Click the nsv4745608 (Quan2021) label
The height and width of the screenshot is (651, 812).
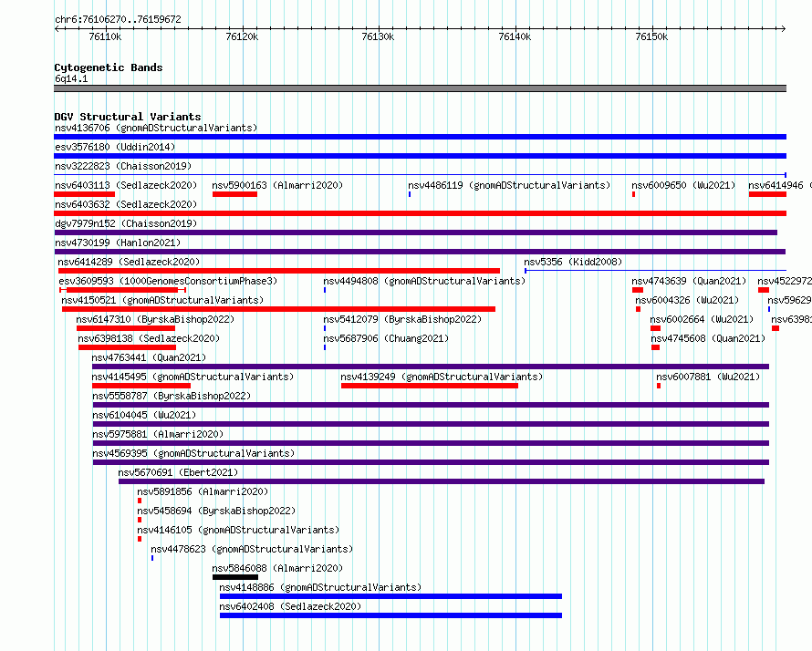(x=708, y=338)
